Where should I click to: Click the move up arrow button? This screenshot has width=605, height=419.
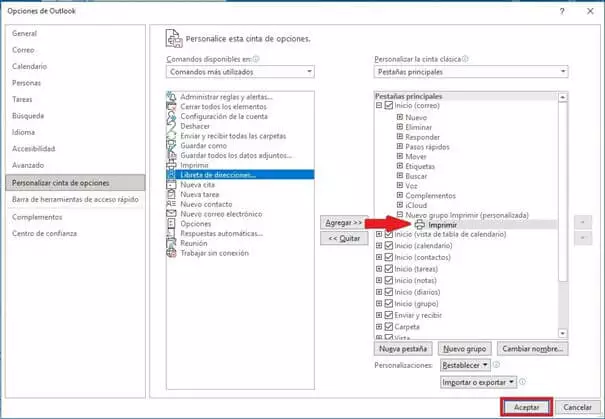click(x=583, y=222)
